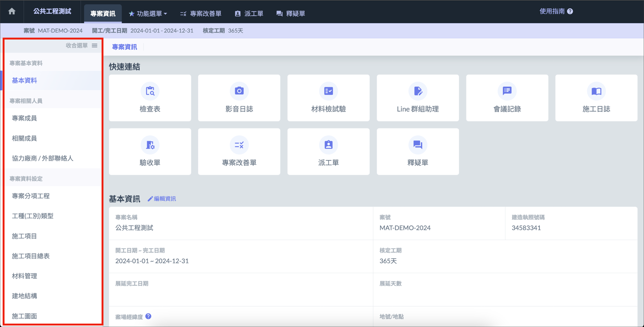
Task: Open the 檢查表 clipboard-search quick link icon
Action: [x=150, y=91]
